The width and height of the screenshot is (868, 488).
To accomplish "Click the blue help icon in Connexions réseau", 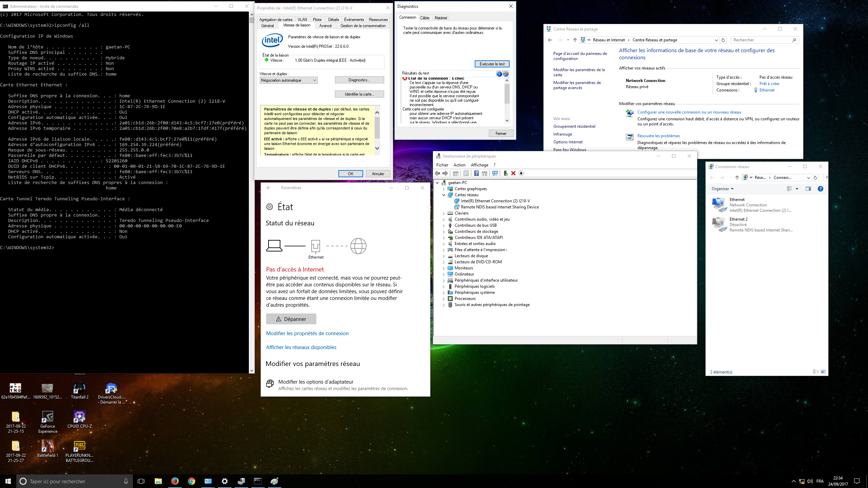I will click(x=821, y=189).
